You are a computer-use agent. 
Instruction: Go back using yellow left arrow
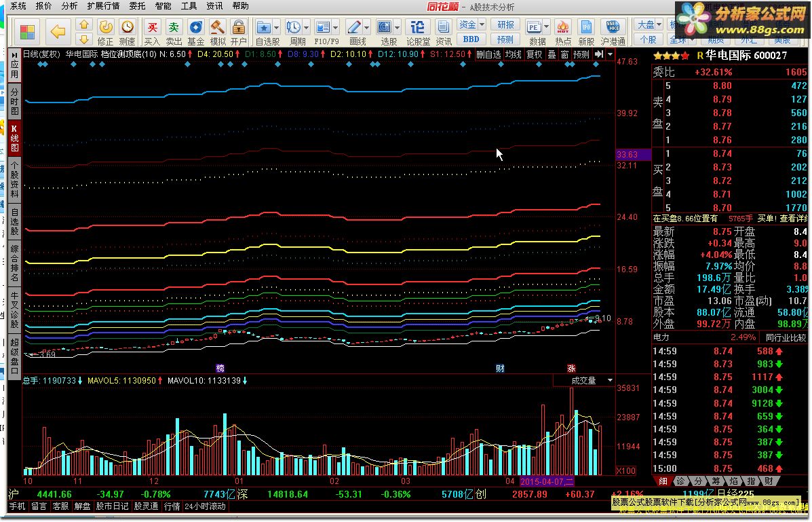(x=58, y=32)
